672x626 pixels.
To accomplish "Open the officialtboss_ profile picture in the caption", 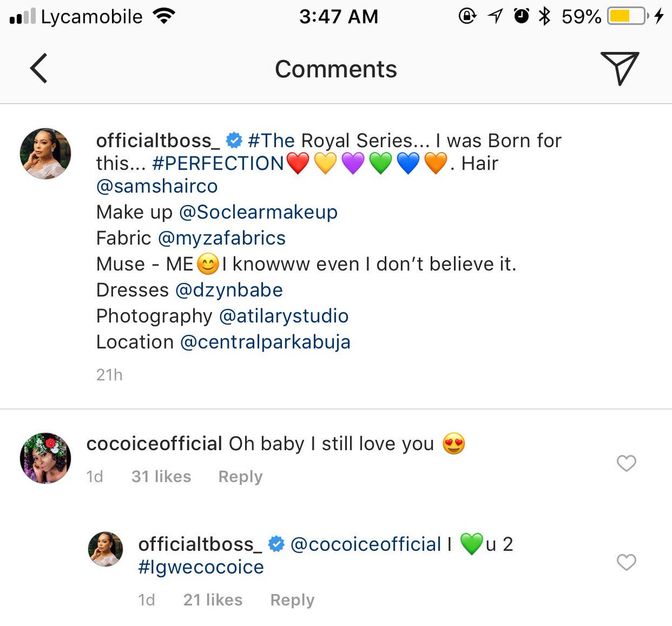I will tap(45, 153).
